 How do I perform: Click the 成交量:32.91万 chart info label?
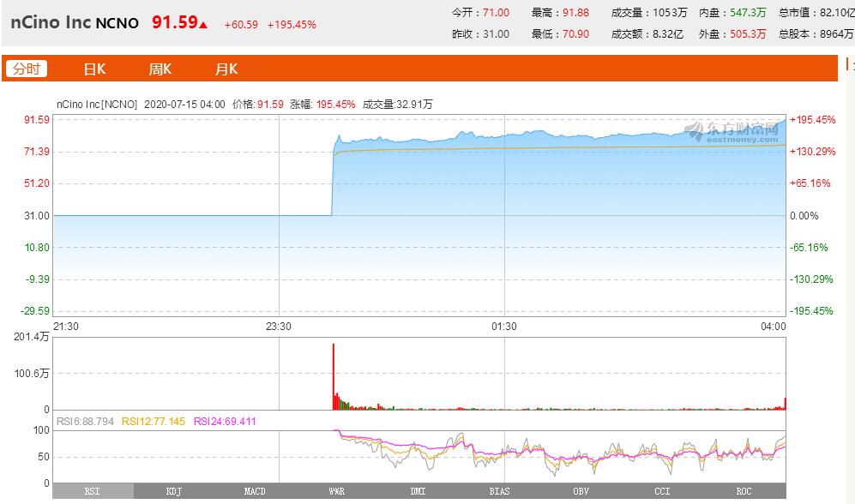(x=398, y=104)
